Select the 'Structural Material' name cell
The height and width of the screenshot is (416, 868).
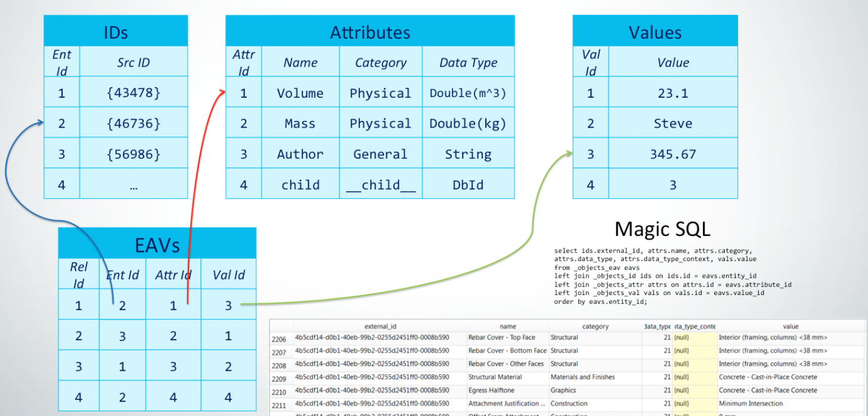(508, 377)
